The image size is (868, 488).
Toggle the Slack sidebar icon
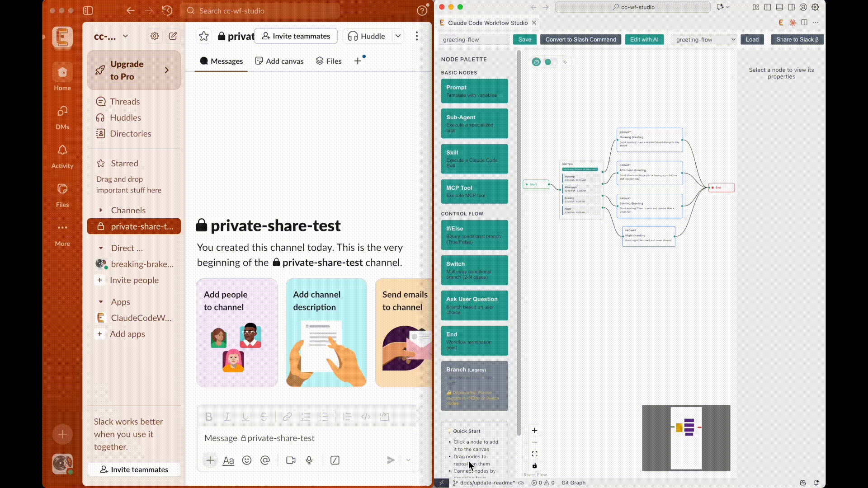88,10
